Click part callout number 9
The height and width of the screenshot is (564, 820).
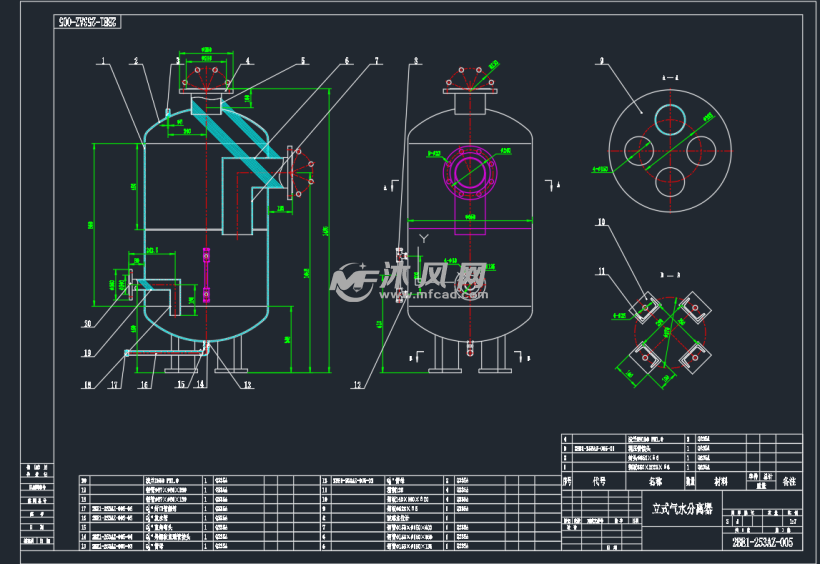[601, 61]
